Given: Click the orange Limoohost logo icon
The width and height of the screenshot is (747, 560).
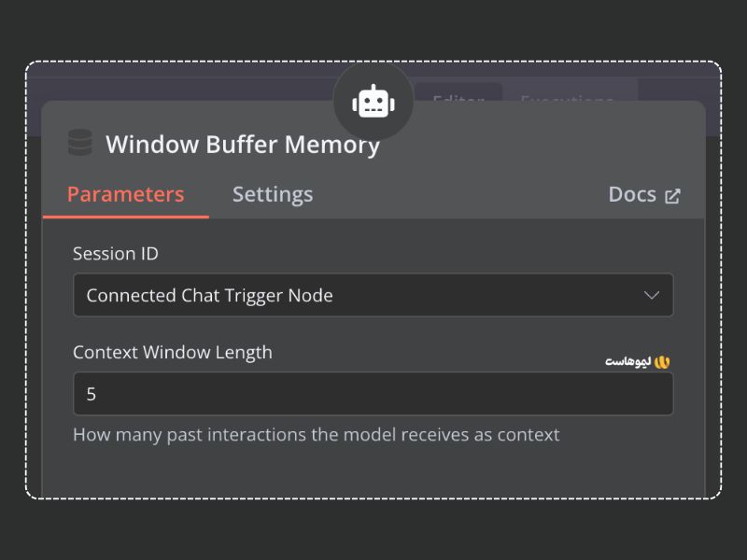Looking at the screenshot, I should click(x=662, y=361).
